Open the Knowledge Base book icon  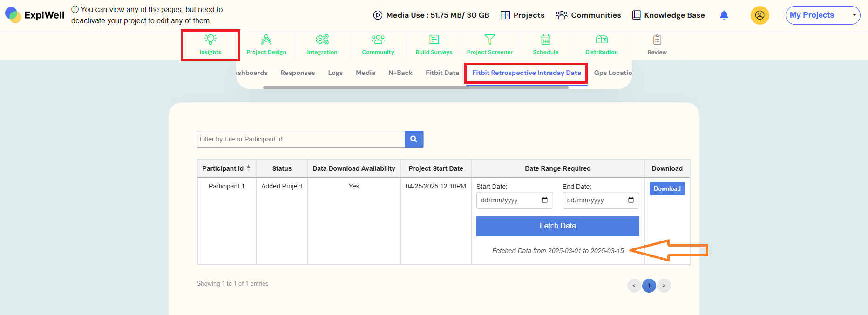[636, 15]
